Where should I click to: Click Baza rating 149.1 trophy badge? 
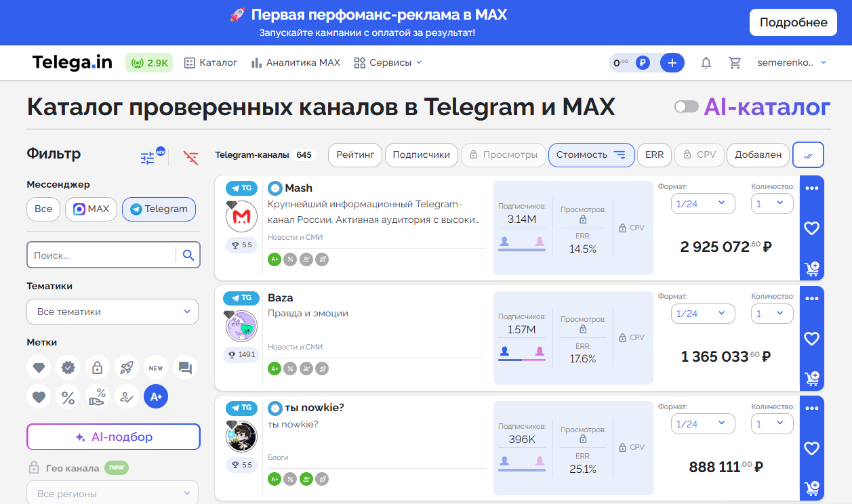point(241,354)
